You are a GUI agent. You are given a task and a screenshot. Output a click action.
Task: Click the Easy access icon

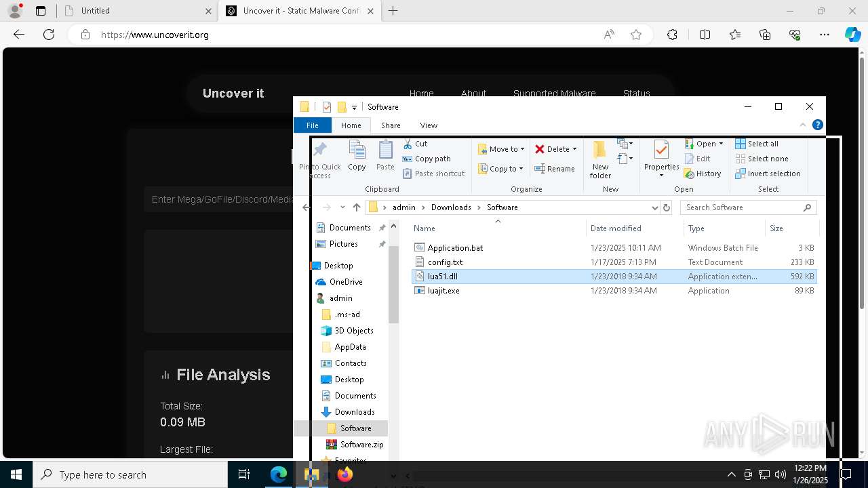point(622,159)
